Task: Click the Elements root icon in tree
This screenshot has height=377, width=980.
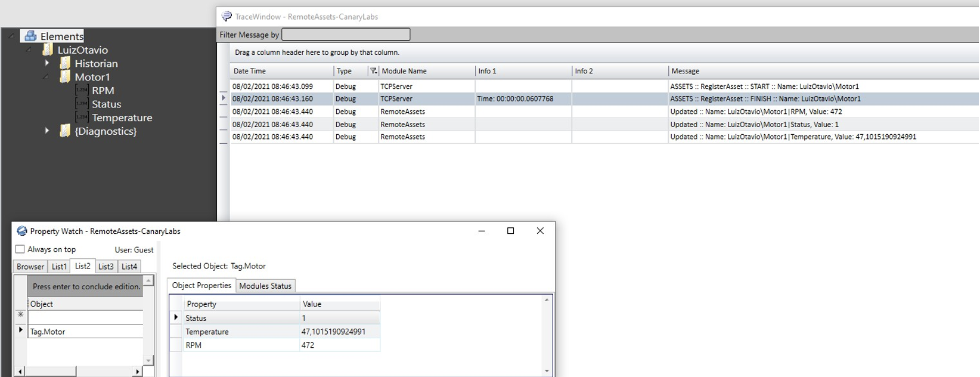Action: click(x=30, y=36)
